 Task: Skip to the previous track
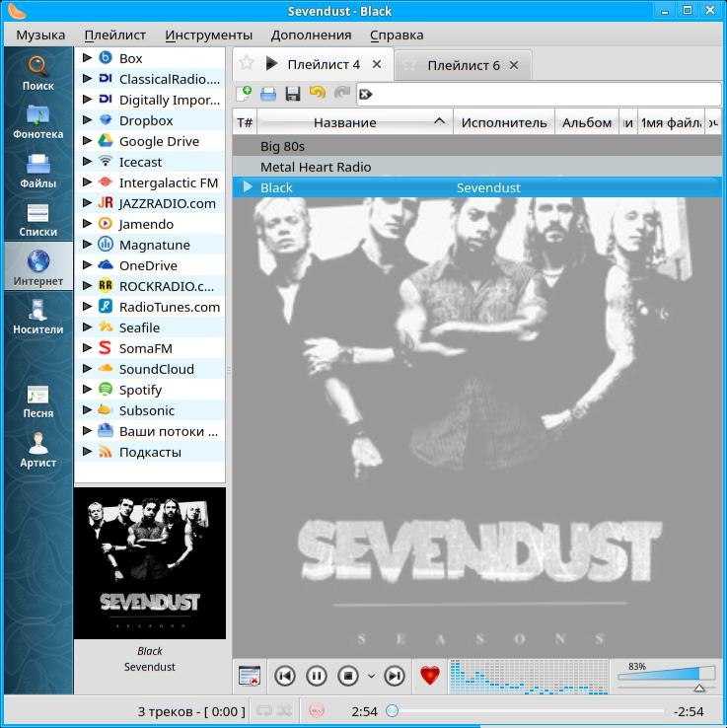(x=284, y=676)
